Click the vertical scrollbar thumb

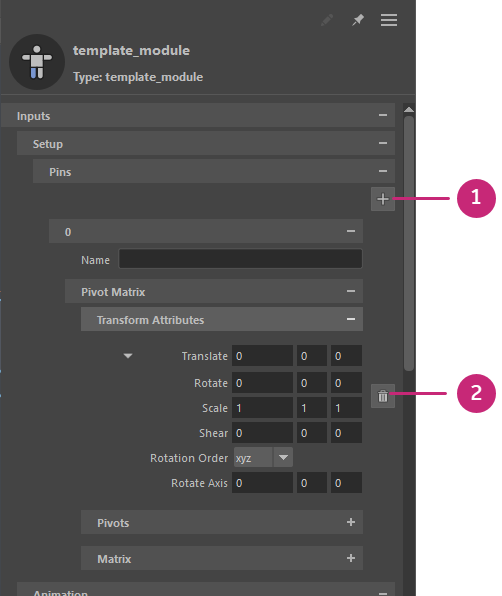tap(409, 243)
